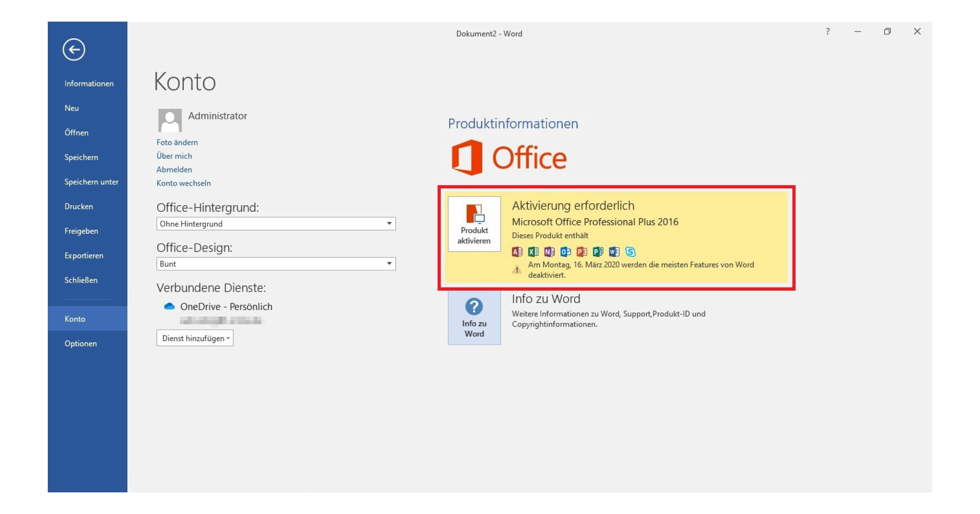The width and height of the screenshot is (980, 514).
Task: Click the OneDrive cloud icon
Action: pyautogui.click(x=169, y=306)
